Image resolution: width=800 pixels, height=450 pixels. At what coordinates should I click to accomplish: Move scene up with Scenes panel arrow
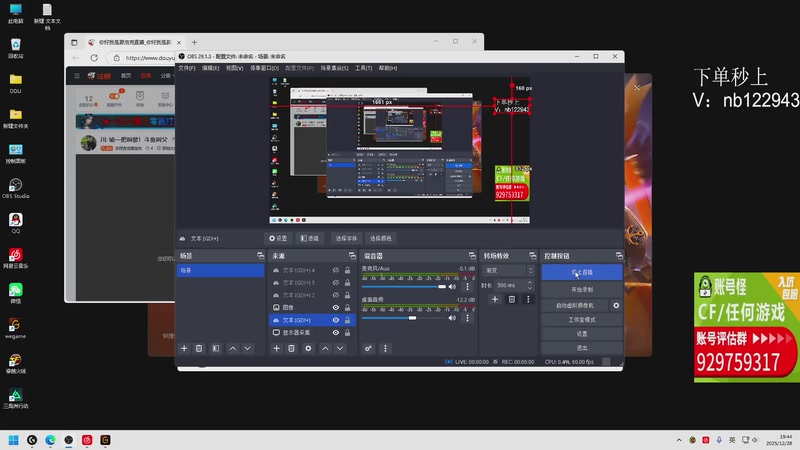233,348
